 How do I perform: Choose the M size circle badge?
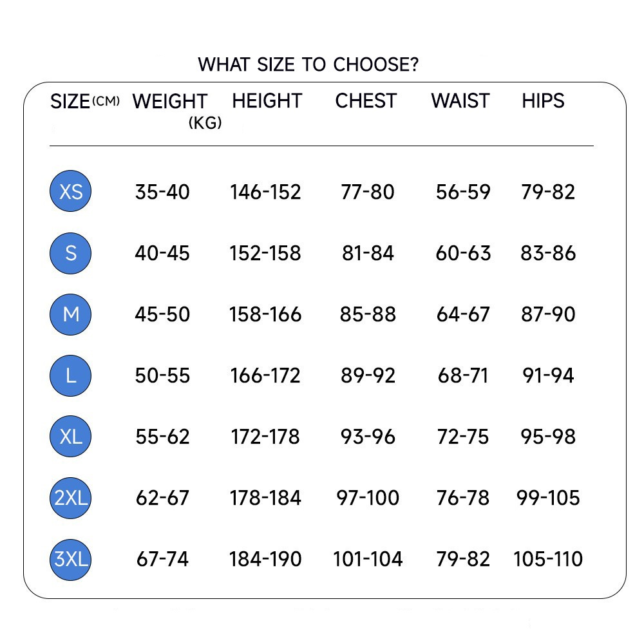click(x=71, y=314)
